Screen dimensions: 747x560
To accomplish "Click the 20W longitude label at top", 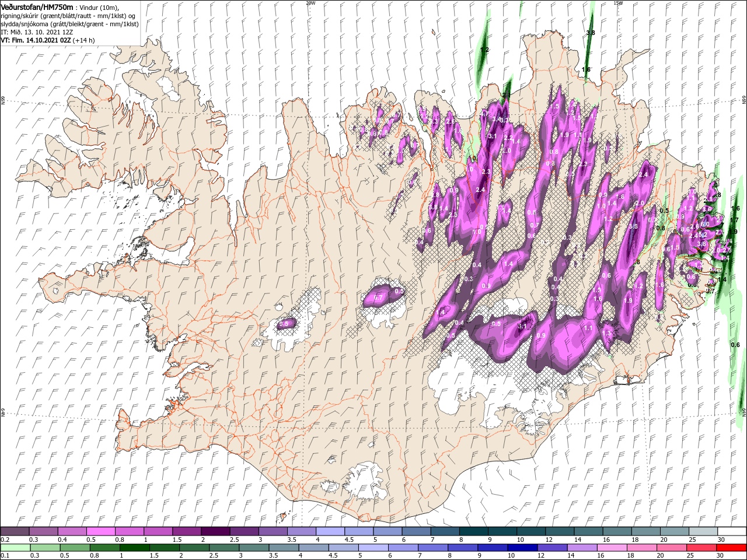I will point(310,3).
